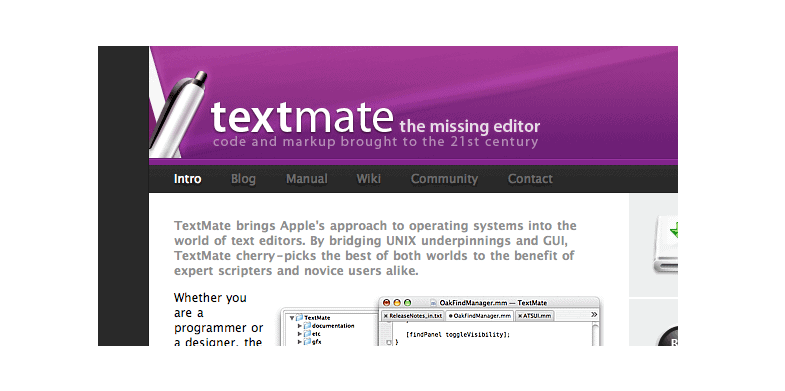The width and height of the screenshot is (785, 391).
Task: Click the red close button of OakFindManager window
Action: (386, 303)
